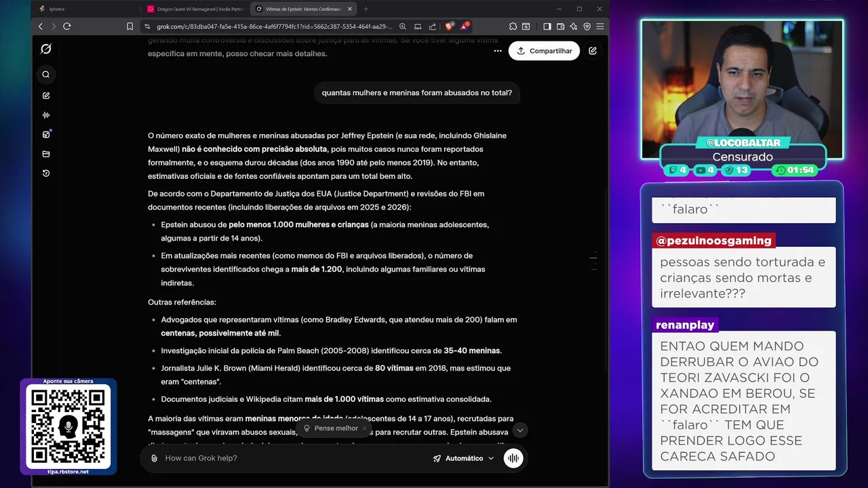Click the new chat pencil icon beside Compartilhar
This screenshot has height=488, width=868.
[x=593, y=51]
